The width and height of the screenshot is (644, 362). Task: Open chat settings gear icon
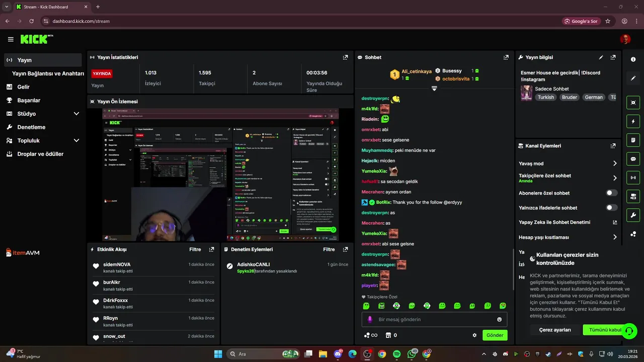pyautogui.click(x=474, y=335)
